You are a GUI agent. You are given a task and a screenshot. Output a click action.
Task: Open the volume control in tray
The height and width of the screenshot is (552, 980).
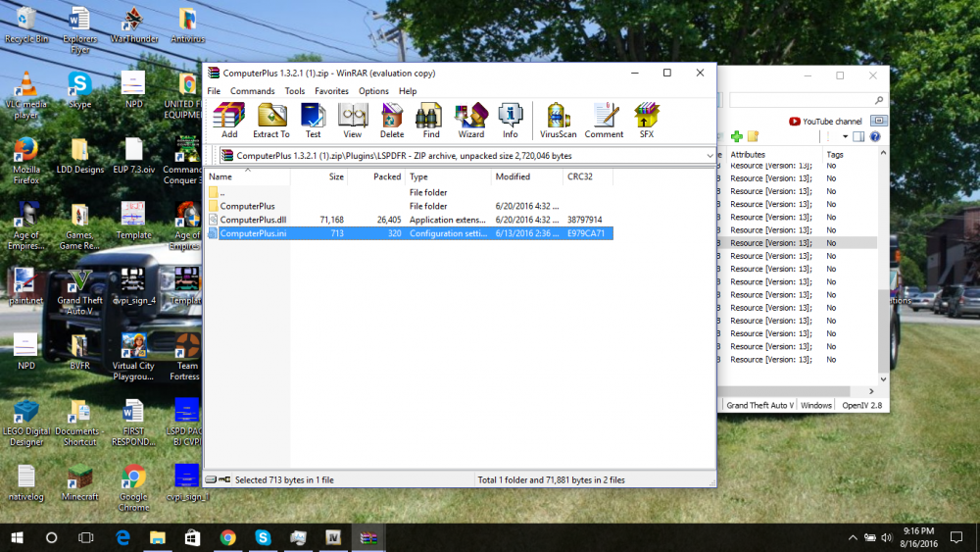[x=886, y=537]
